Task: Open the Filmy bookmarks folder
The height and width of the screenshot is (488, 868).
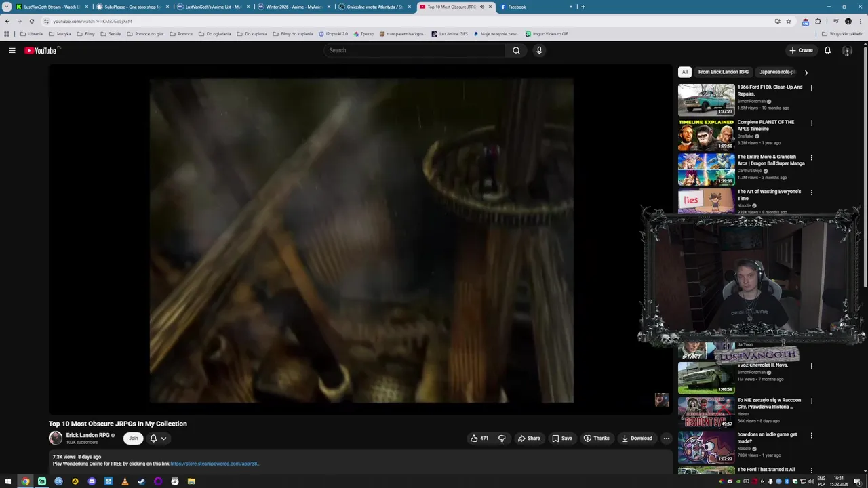Action: click(x=86, y=34)
